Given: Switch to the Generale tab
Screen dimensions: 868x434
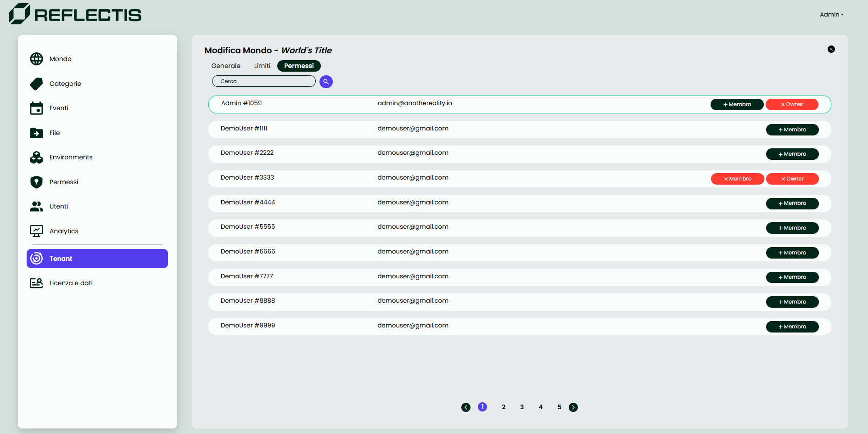Looking at the screenshot, I should 226,66.
